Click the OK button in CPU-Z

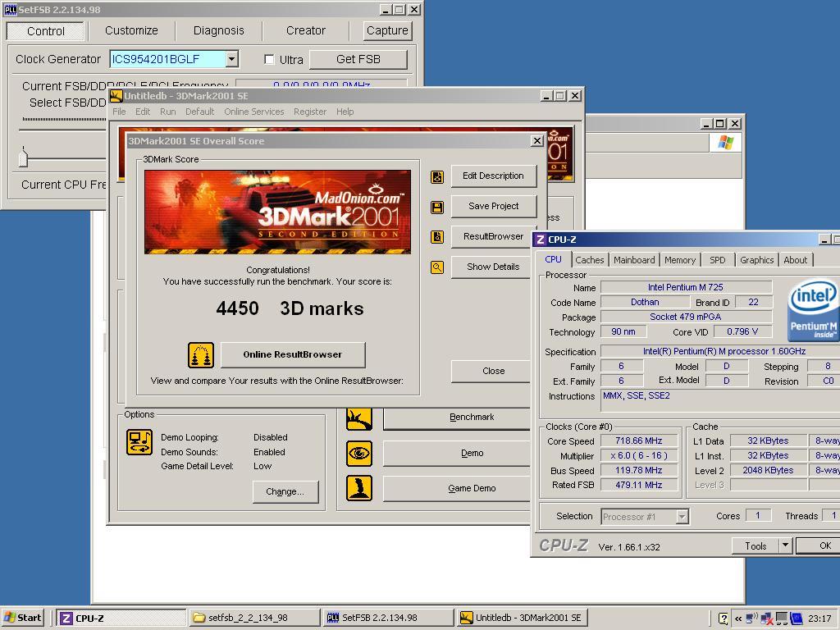818,546
